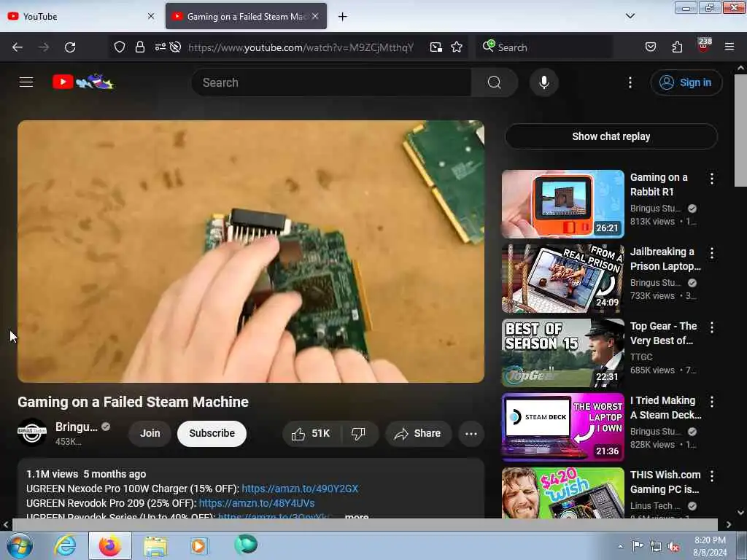Image resolution: width=747 pixels, height=560 pixels.
Task: Expand the list all tabs dropdown arrow
Action: click(x=630, y=16)
